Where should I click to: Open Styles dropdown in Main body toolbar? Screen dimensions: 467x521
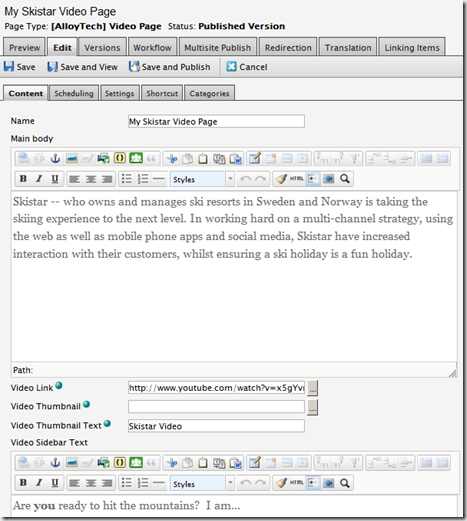coord(202,179)
